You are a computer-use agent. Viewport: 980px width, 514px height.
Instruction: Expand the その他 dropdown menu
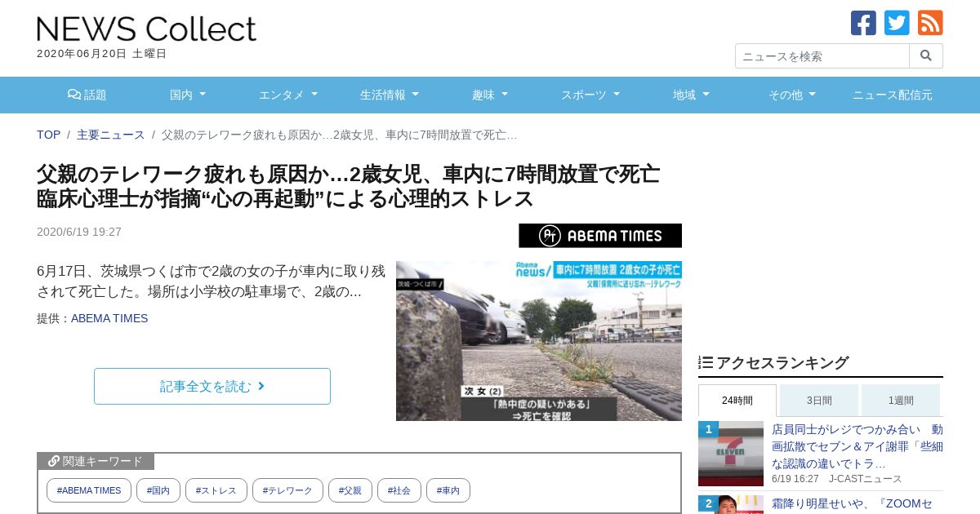pos(792,95)
